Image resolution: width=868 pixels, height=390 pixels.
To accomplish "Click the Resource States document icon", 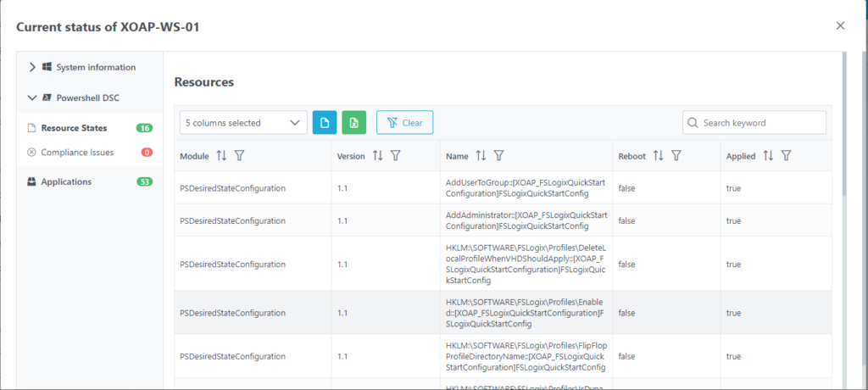I will (31, 128).
